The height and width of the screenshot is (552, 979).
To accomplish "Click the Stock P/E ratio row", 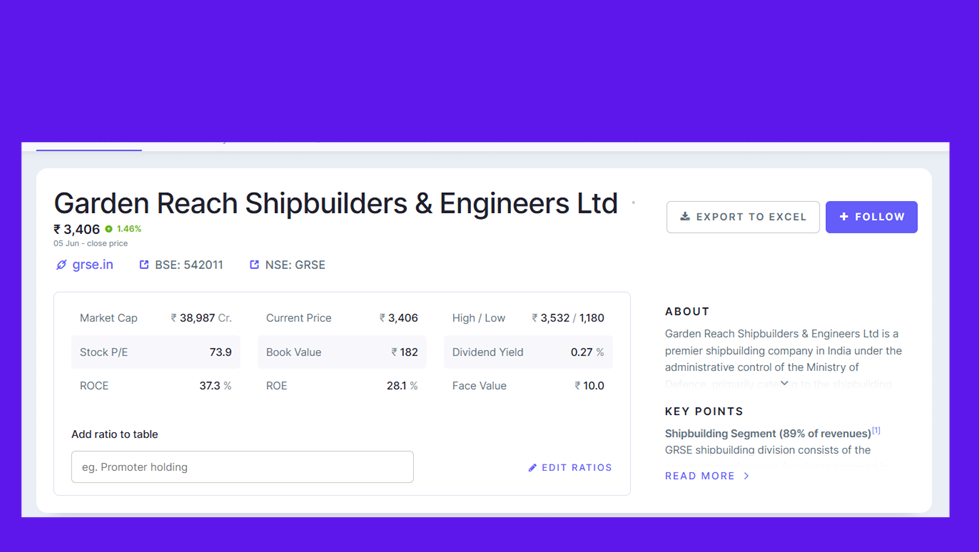I will (x=155, y=352).
